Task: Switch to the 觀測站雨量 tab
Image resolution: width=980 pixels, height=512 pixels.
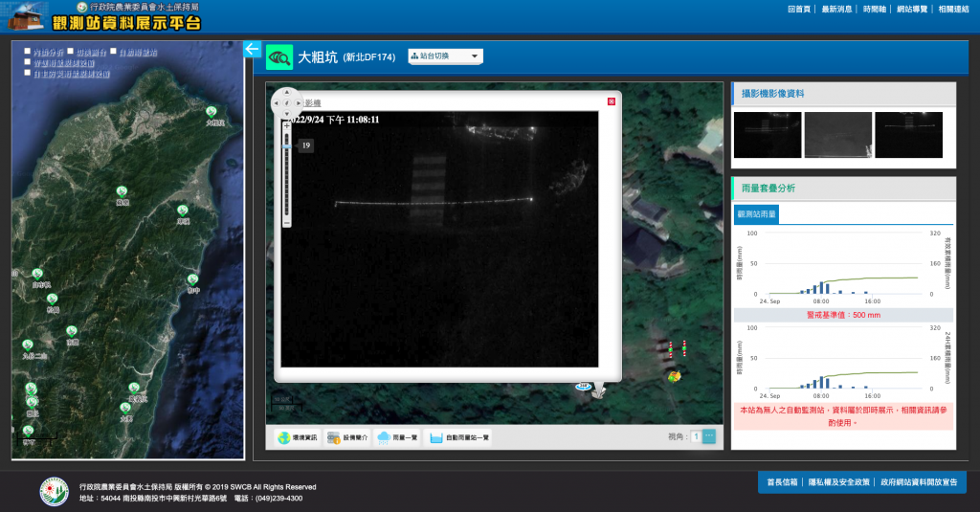Action: click(x=756, y=214)
